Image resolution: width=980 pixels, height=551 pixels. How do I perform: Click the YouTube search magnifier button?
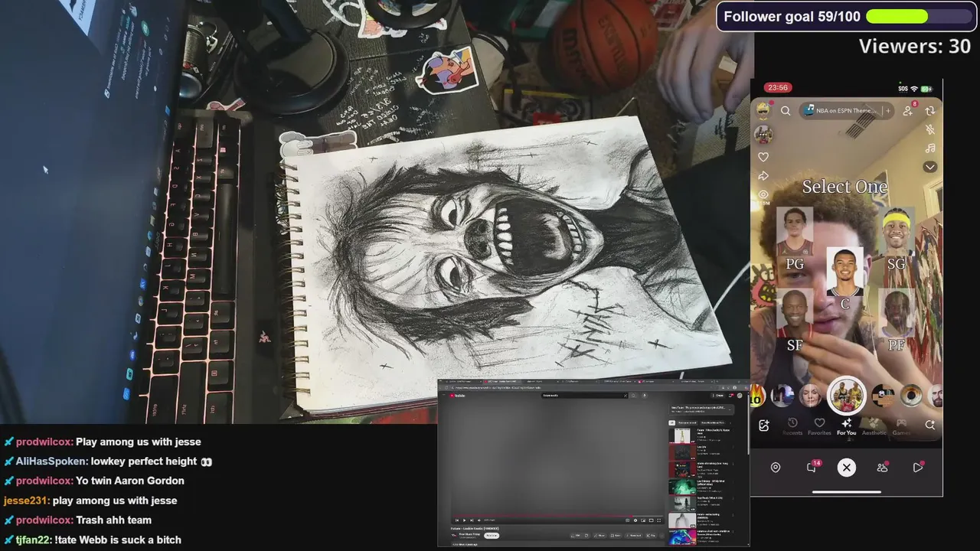[633, 396]
